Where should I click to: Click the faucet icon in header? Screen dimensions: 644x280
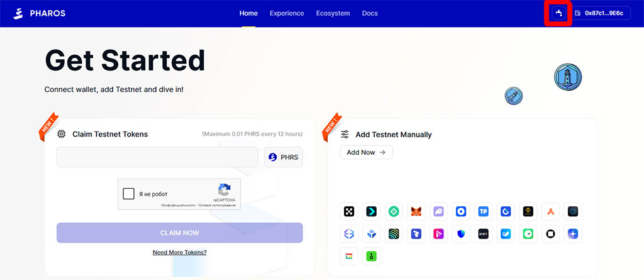coord(557,13)
